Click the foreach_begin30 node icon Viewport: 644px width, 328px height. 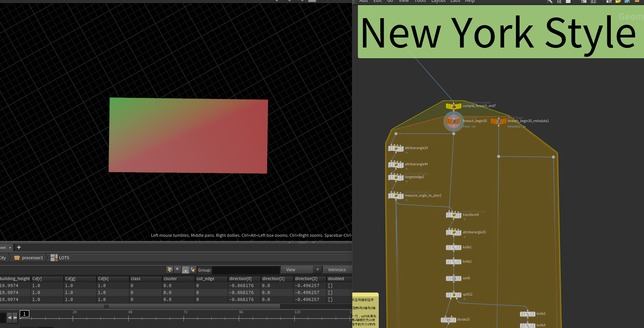pyautogui.click(x=454, y=121)
